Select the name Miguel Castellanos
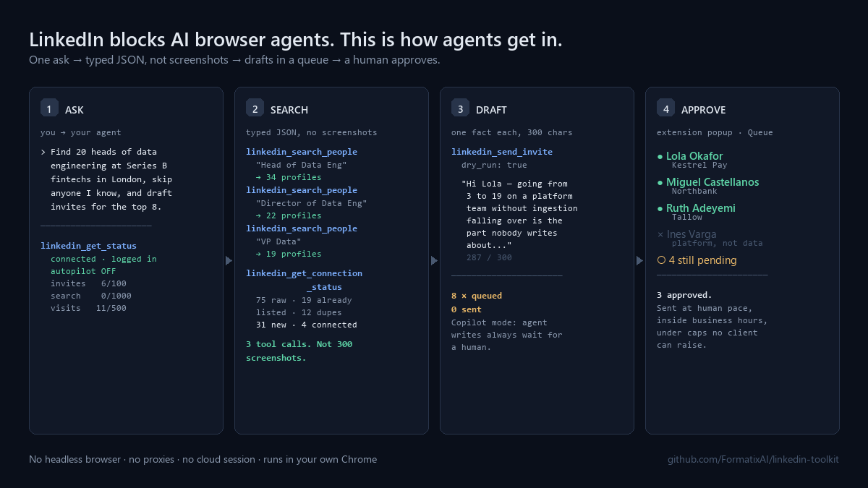 712,182
